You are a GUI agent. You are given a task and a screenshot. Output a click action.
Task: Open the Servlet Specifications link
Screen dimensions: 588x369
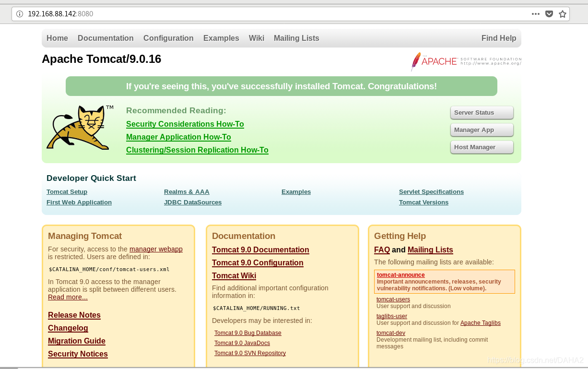point(431,191)
